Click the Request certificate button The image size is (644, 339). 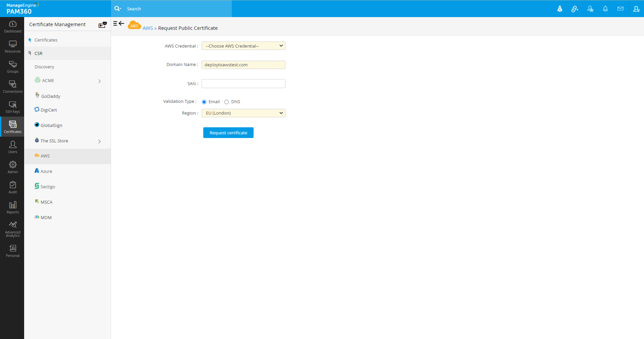click(x=228, y=133)
